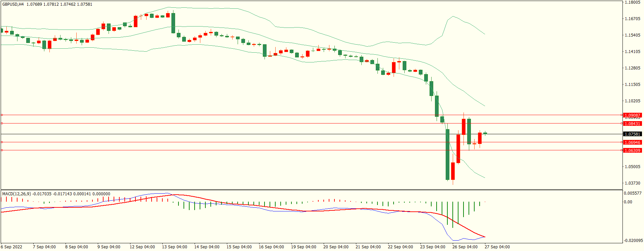Click the red 1.09087 price label
Viewport: 644px width, 251px height.
tap(632, 115)
